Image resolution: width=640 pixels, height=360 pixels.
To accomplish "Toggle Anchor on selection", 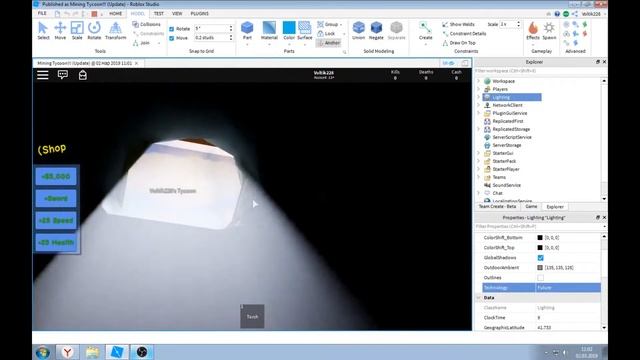I will click(x=329, y=43).
